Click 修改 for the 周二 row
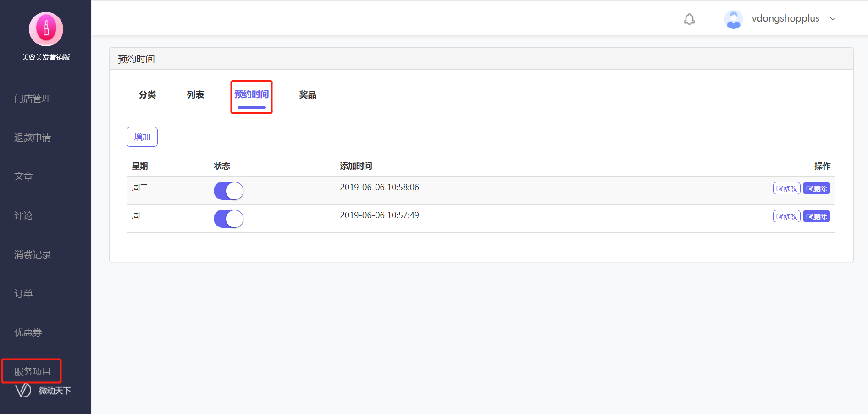The width and height of the screenshot is (868, 414). [786, 188]
